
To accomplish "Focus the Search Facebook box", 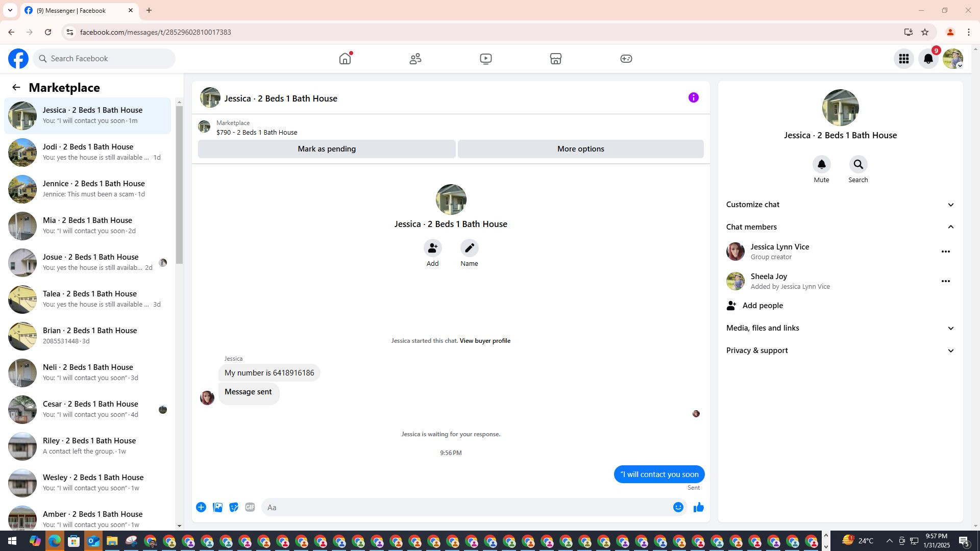I will tap(104, 59).
